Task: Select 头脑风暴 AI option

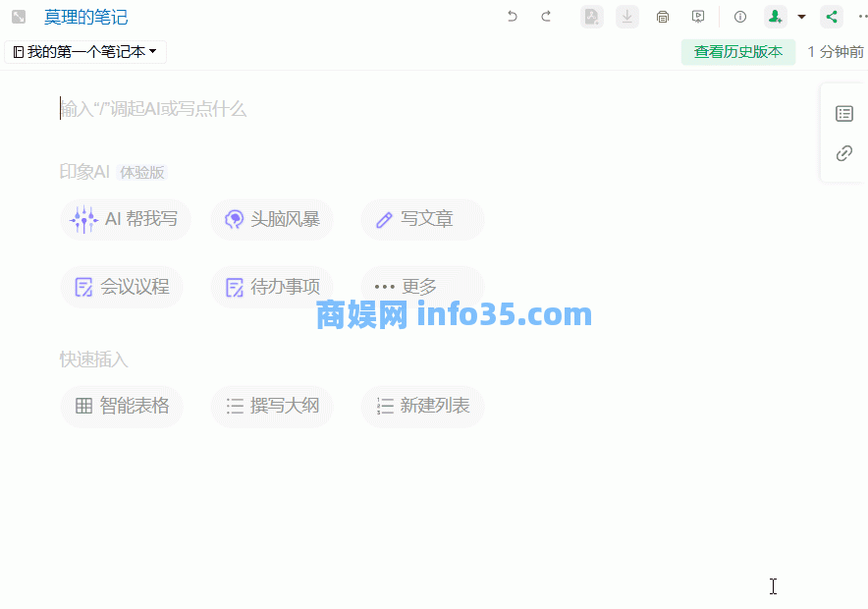Action: click(x=272, y=219)
